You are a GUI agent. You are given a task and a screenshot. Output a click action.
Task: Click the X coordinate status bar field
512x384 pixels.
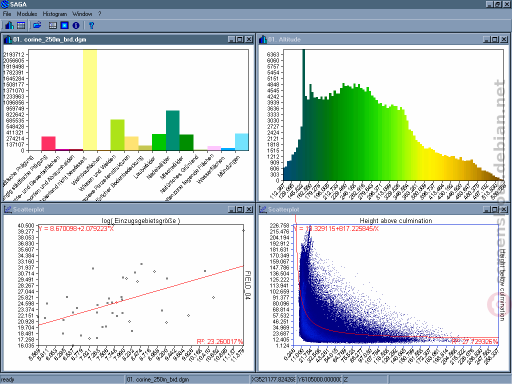coord(273,379)
